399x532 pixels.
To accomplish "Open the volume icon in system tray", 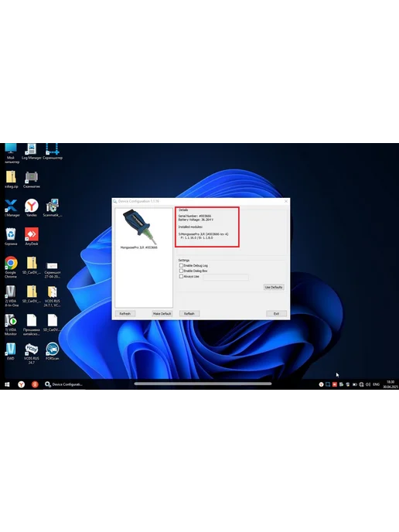I will (x=368, y=384).
